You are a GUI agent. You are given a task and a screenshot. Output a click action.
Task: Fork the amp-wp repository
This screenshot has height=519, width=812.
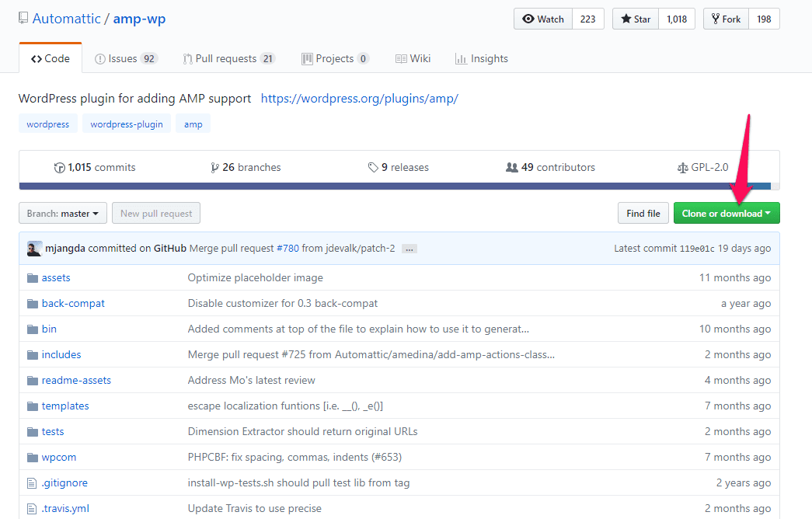coord(726,19)
